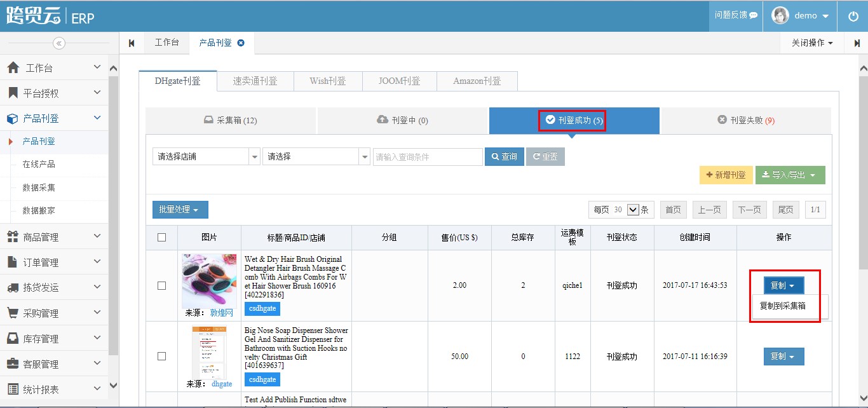Switch to the 速卖通刊登 tab

point(255,81)
